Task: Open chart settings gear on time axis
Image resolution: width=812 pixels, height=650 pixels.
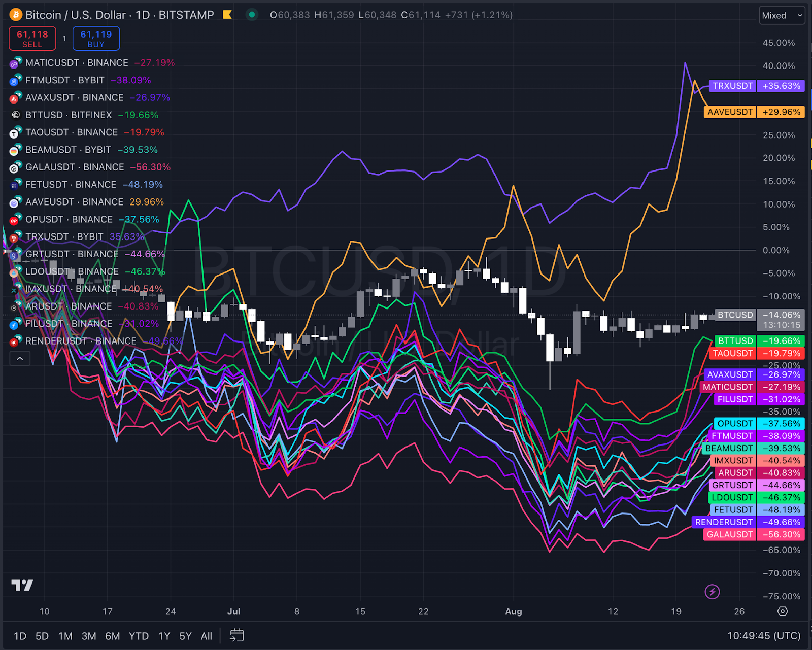Action: coord(783,611)
